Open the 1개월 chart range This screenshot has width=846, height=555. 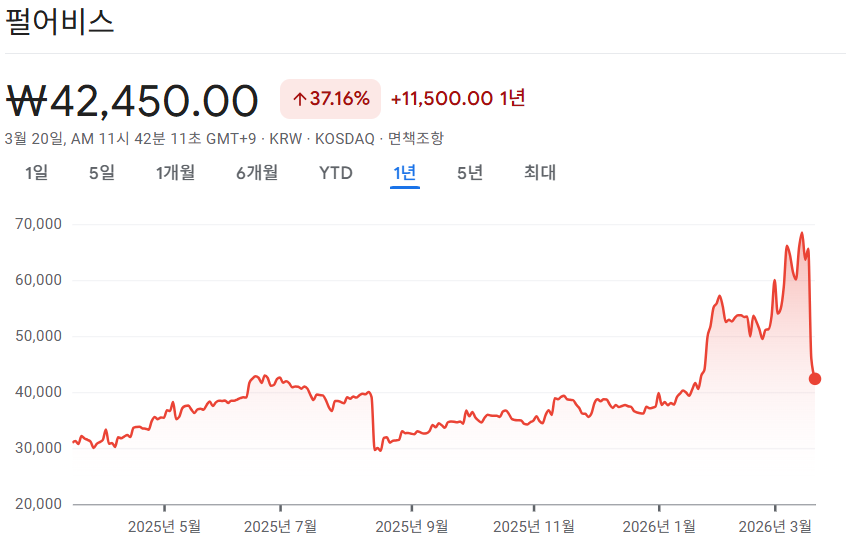coord(175,173)
